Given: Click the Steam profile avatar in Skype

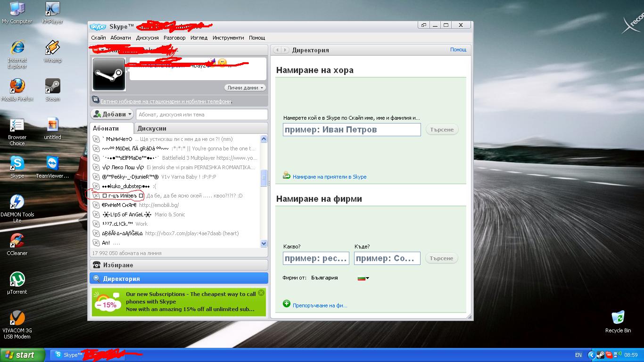Looking at the screenshot, I should (x=109, y=74).
